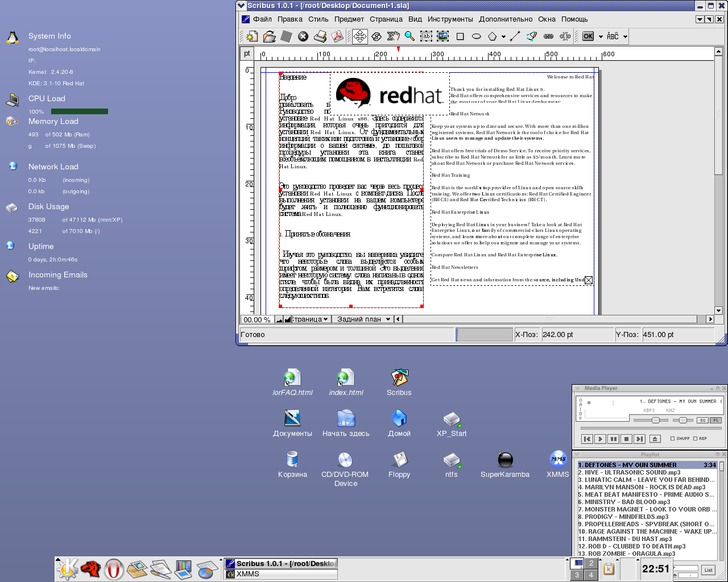This screenshot has width=728, height=582.
Task: Click vertical scrollbar down arrow in Scribus
Action: (x=718, y=310)
